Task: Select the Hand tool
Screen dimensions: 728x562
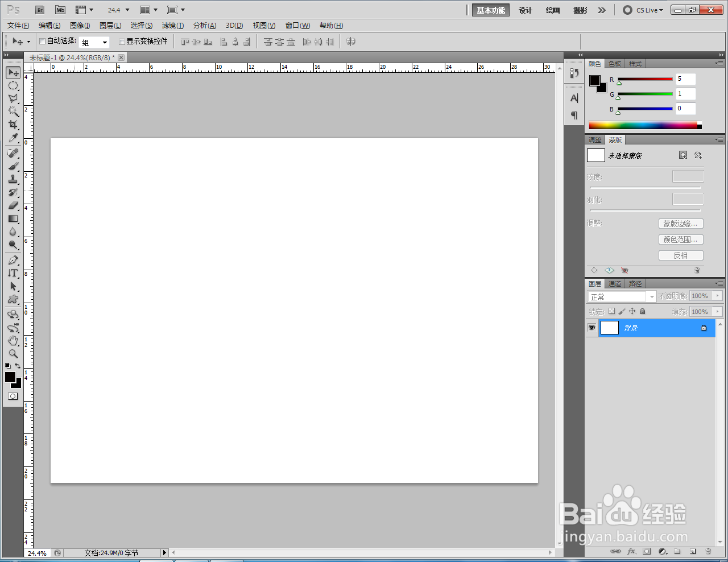Action: 13,341
